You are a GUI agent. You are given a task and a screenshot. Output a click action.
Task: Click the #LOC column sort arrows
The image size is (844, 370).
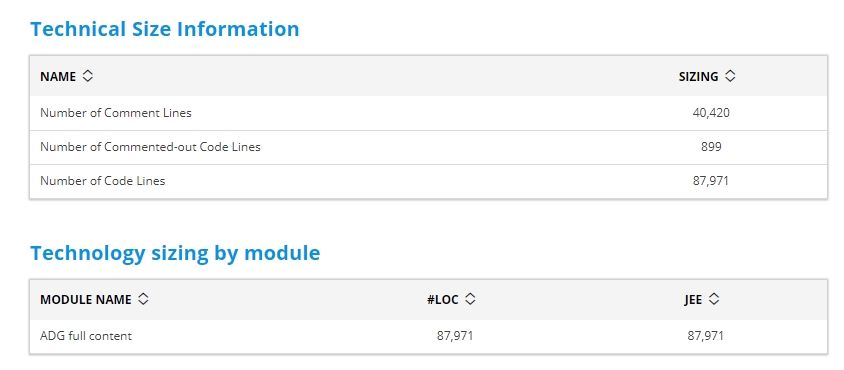coord(470,299)
